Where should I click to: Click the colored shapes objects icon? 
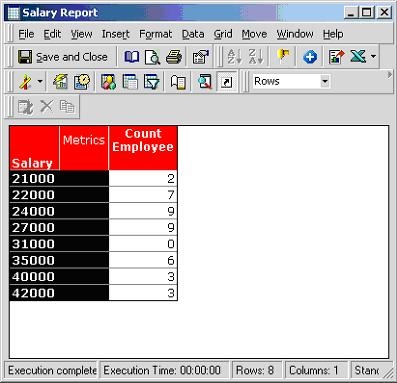(x=109, y=82)
